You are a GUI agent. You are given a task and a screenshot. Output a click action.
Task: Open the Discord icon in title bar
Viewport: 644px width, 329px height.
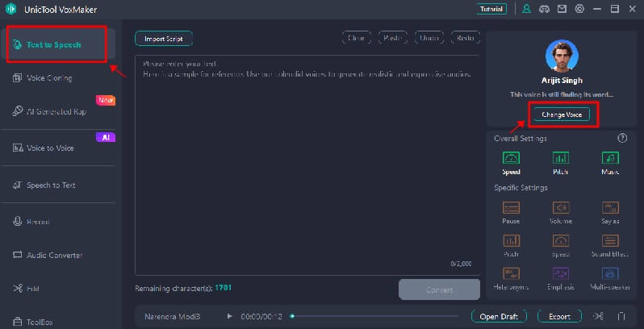(x=544, y=9)
